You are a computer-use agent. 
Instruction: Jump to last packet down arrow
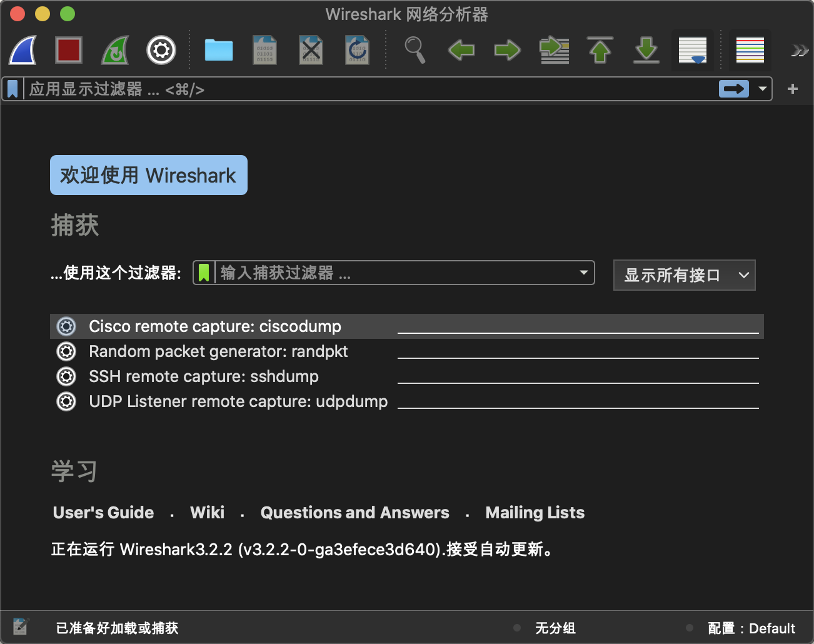(x=646, y=50)
